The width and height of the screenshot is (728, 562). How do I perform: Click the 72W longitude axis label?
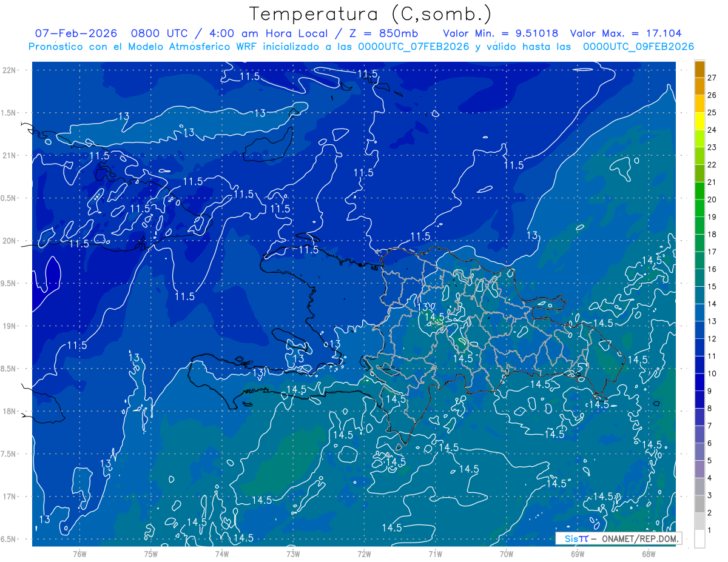[364, 554]
